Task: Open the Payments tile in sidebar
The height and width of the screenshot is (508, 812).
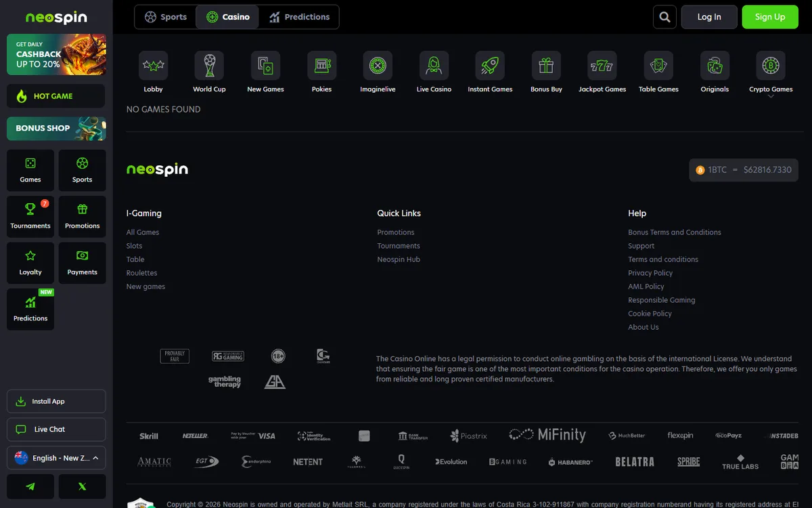Action: pos(83,262)
